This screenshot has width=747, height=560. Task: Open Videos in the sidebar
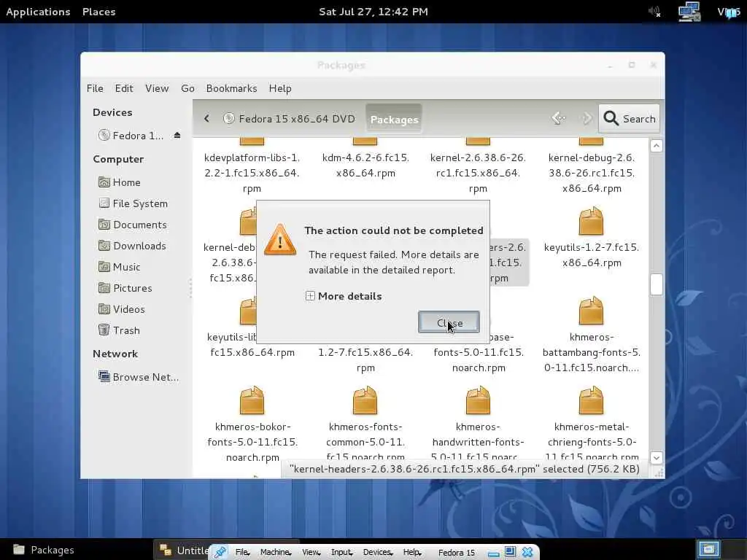[122, 309]
